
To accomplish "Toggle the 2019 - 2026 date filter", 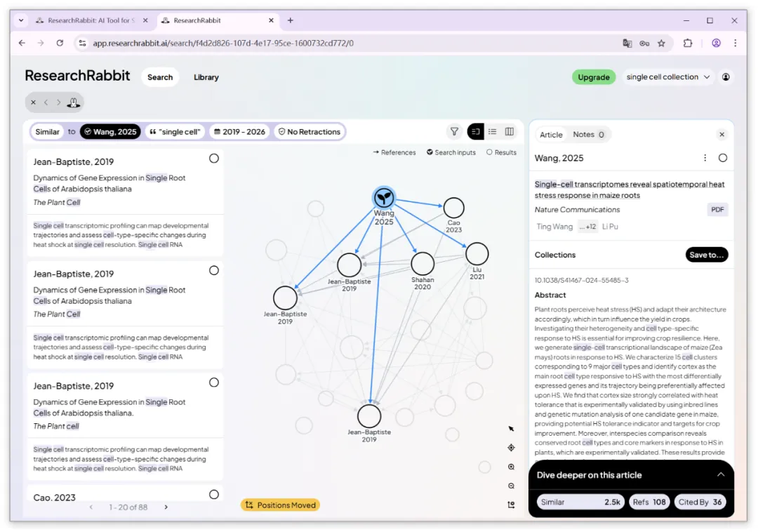I will pyautogui.click(x=239, y=131).
